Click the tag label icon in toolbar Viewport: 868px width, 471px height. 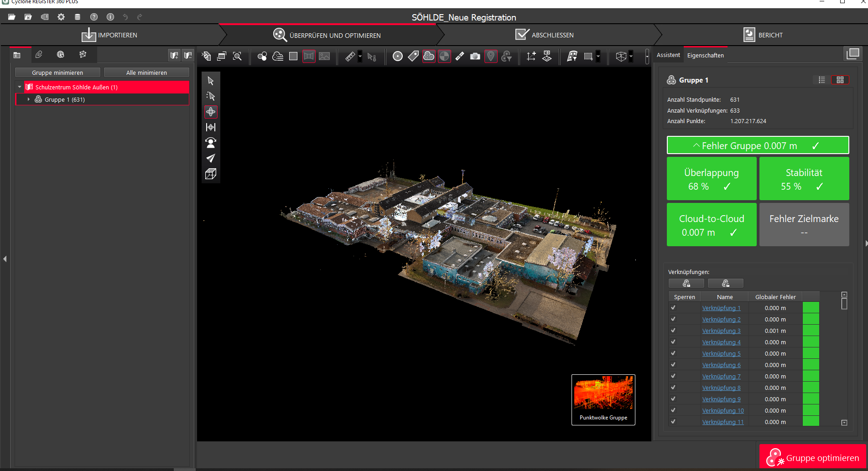click(x=413, y=56)
